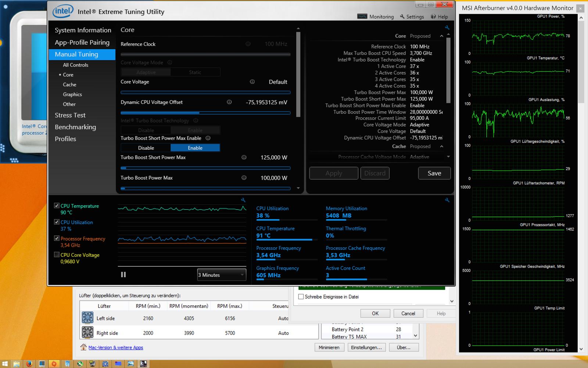Show info for Core Voltage Mode
588x368 pixels.
[170, 62]
